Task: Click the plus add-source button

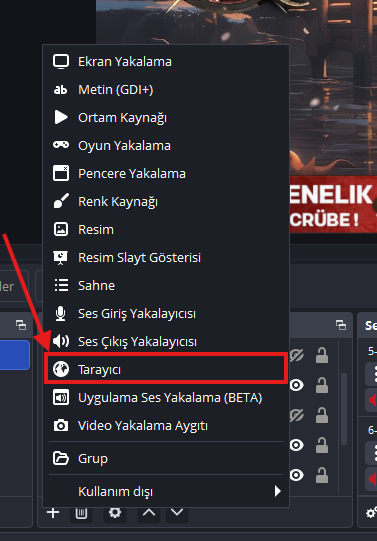Action: (53, 513)
